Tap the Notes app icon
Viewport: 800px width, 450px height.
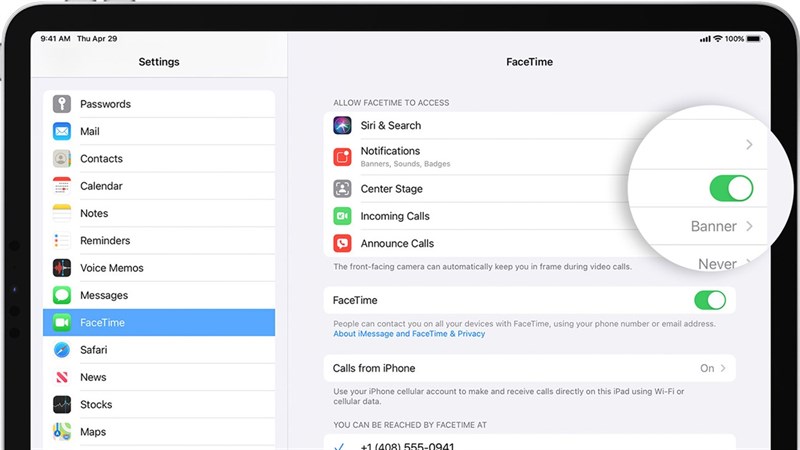tap(62, 213)
